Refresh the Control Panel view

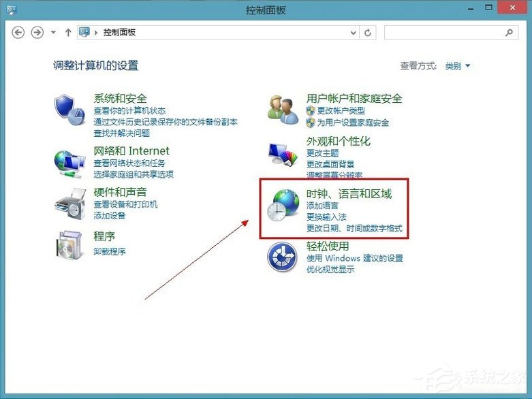tap(369, 32)
